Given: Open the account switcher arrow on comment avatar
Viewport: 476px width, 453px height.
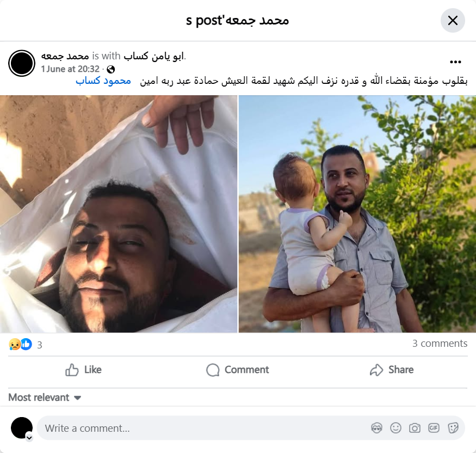Looking at the screenshot, I should (x=29, y=438).
